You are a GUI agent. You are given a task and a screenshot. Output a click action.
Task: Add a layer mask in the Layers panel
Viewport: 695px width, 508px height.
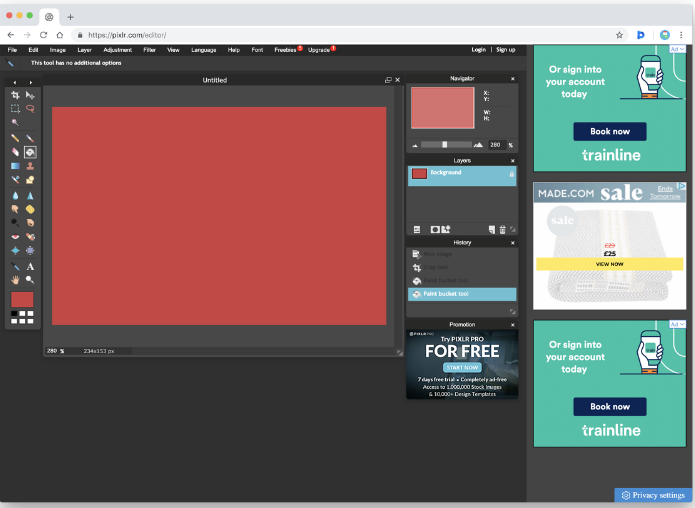pyautogui.click(x=435, y=229)
